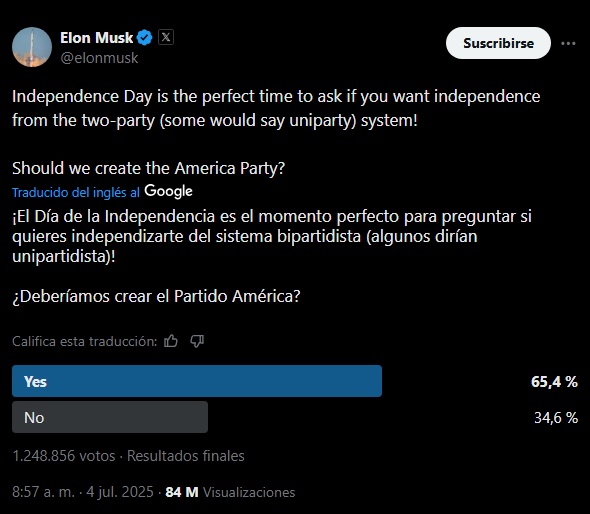Open the Elon Musk display name
590x514 pixels.
point(96,38)
